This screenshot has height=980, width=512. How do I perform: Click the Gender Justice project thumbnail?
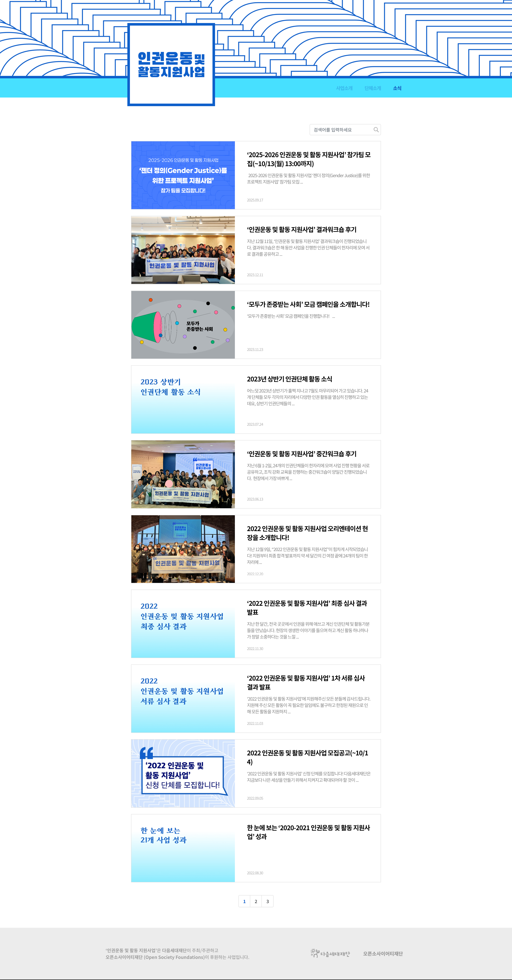(x=183, y=175)
